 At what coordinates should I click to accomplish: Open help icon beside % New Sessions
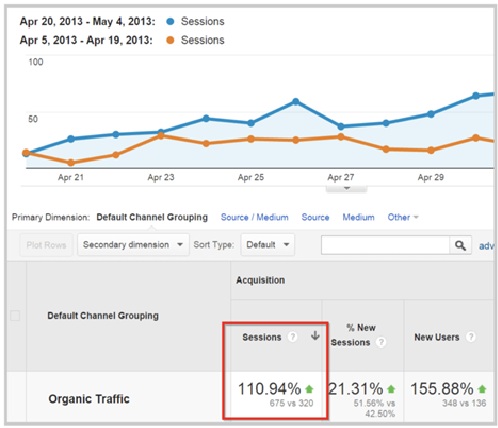[381, 342]
